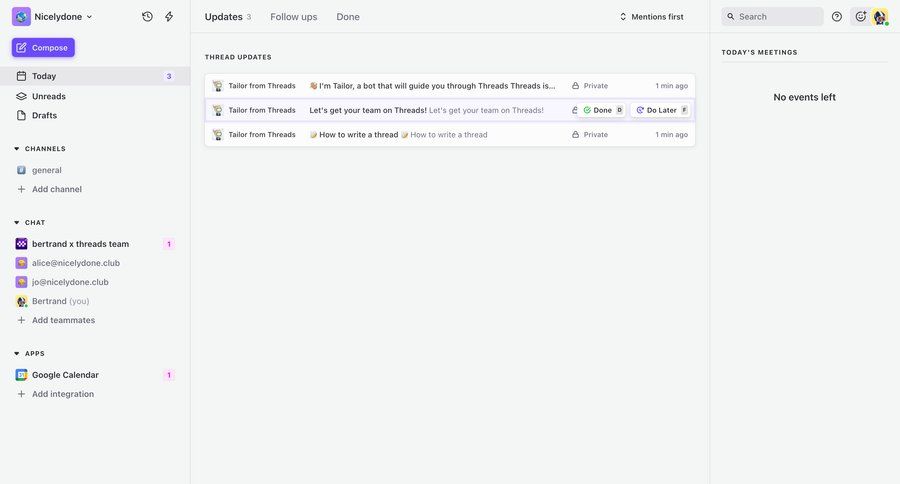Image resolution: width=900 pixels, height=484 pixels.
Task: Click the Bertrand (you) avatar
Action: pyautogui.click(x=21, y=301)
